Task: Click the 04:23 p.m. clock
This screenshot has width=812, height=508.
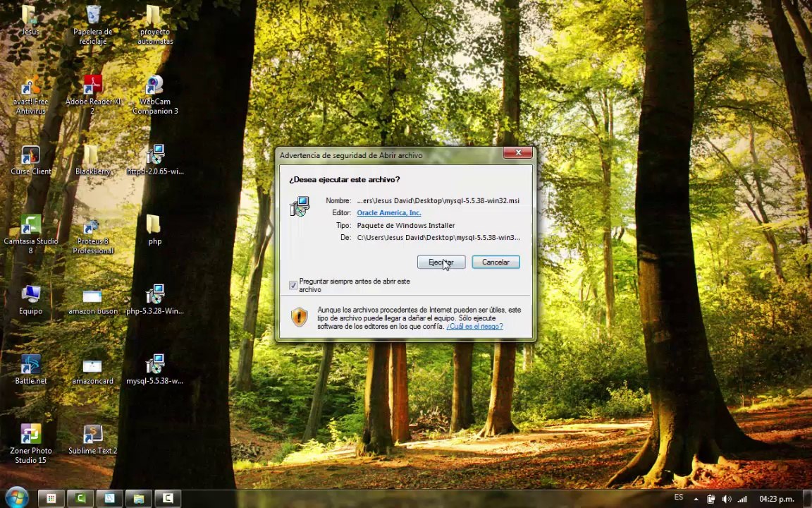Action: (776, 500)
